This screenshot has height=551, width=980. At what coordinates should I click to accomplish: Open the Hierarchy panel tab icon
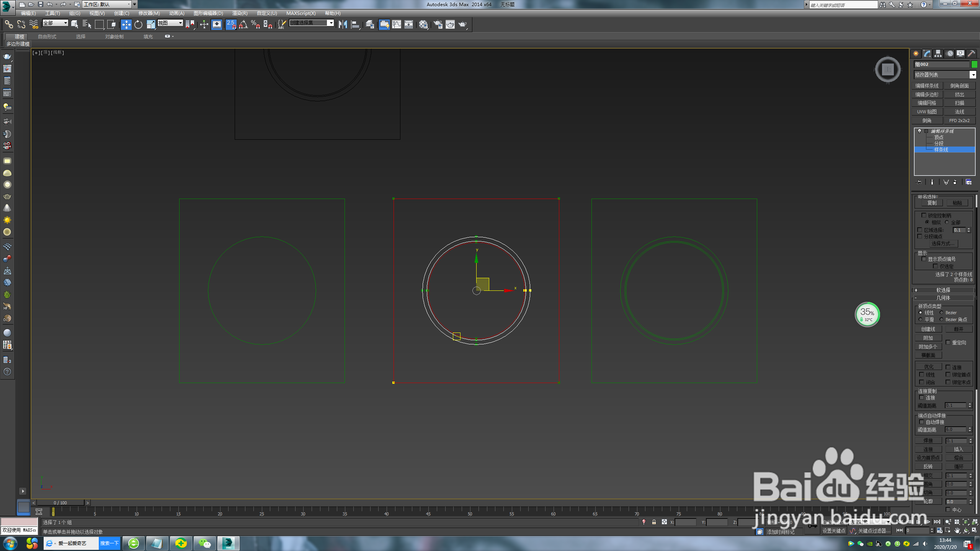[x=938, y=54]
